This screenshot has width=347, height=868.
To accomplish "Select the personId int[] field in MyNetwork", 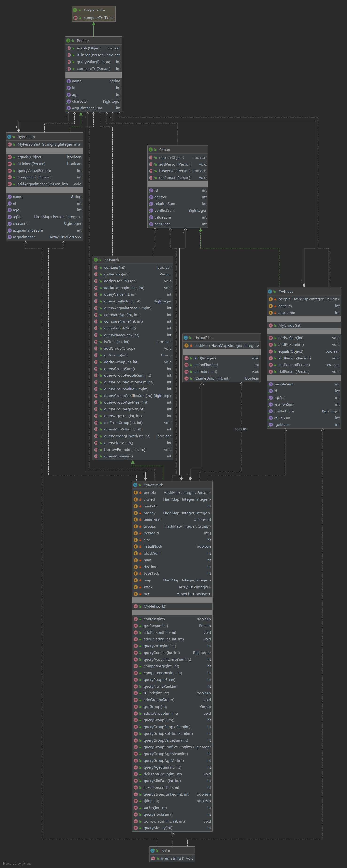I will (172, 533).
